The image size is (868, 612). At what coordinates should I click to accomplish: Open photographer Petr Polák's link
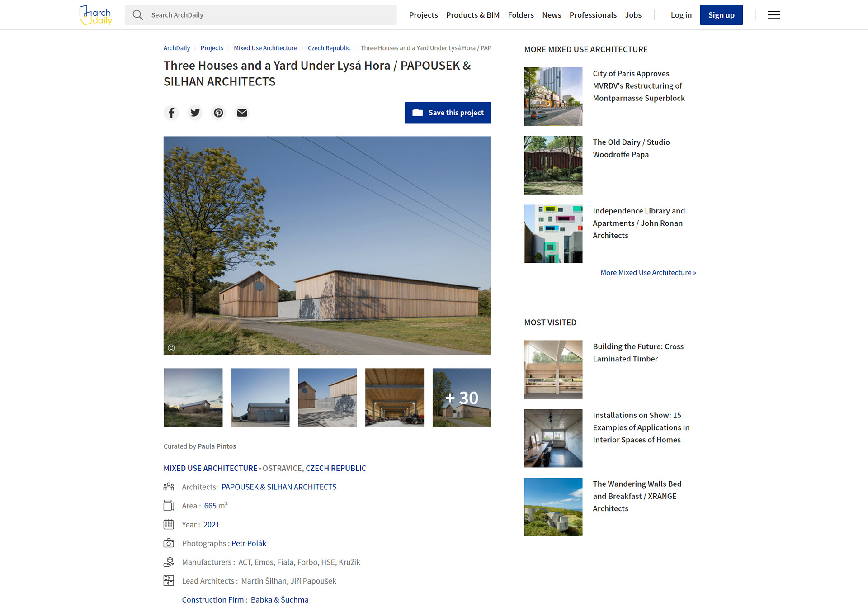[249, 543]
